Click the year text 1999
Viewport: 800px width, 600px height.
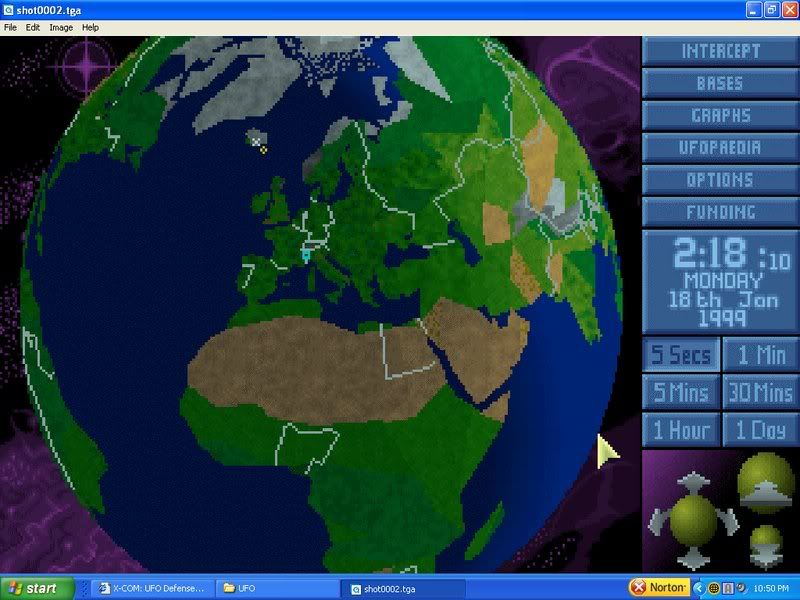coord(722,318)
